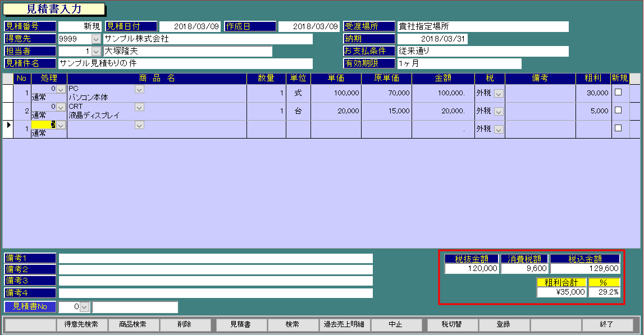Click the 登録 button
644x335 pixels.
[x=504, y=324]
